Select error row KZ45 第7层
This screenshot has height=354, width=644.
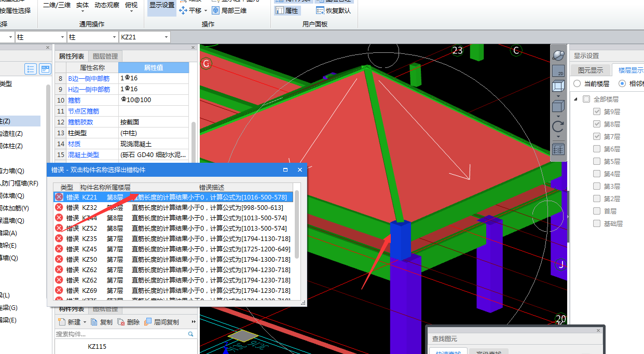(x=174, y=249)
